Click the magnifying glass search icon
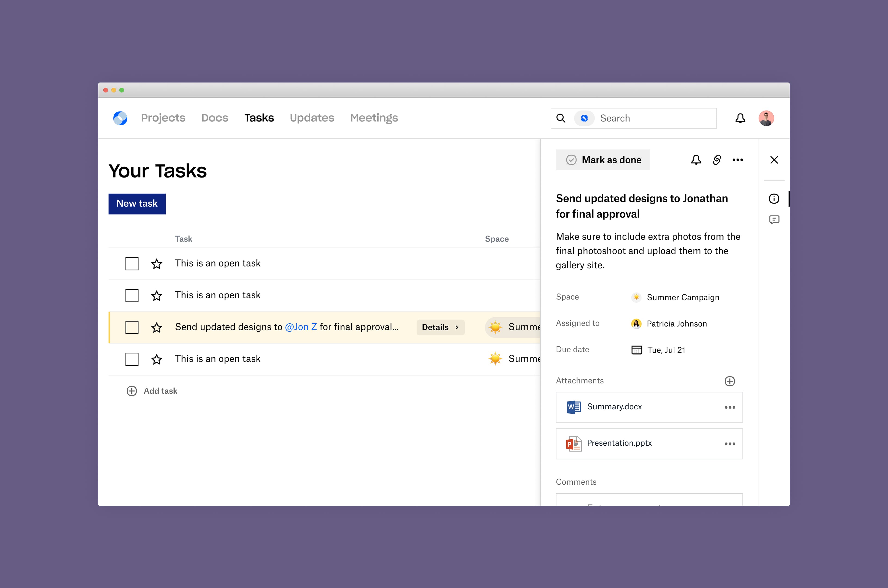888x588 pixels. [561, 118]
